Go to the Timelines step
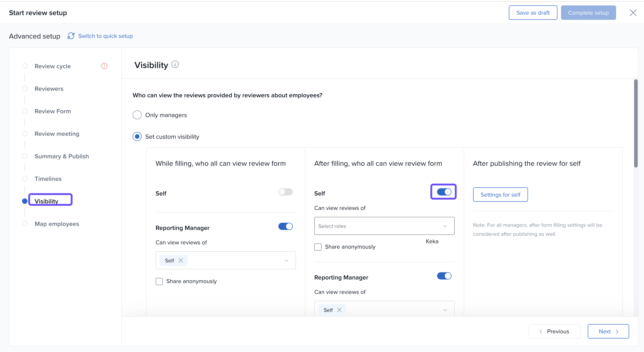This screenshot has height=352, width=644. 48,179
